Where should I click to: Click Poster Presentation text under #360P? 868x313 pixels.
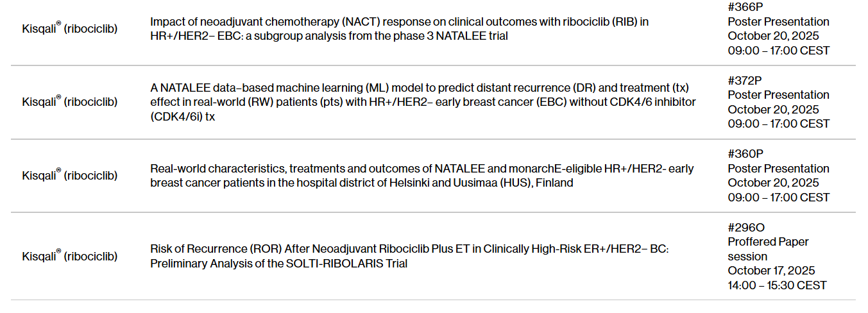click(x=779, y=169)
